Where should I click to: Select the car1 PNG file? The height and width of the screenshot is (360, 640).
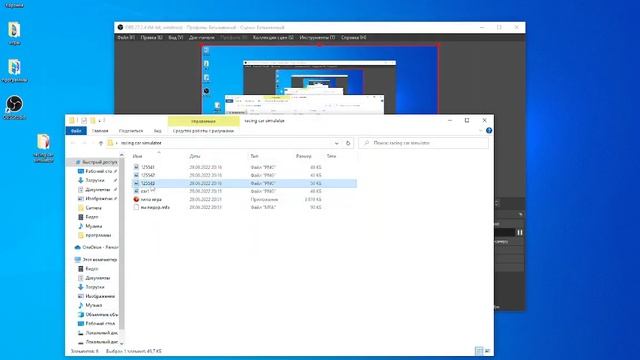(145, 191)
